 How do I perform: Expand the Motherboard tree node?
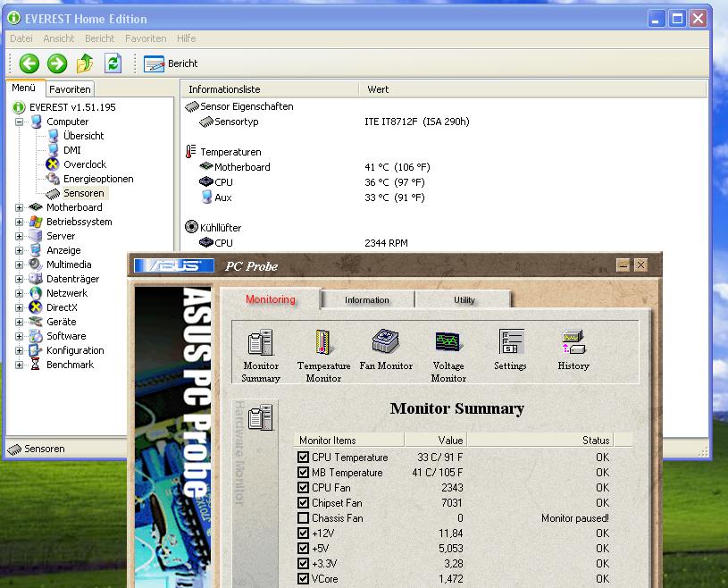19,207
